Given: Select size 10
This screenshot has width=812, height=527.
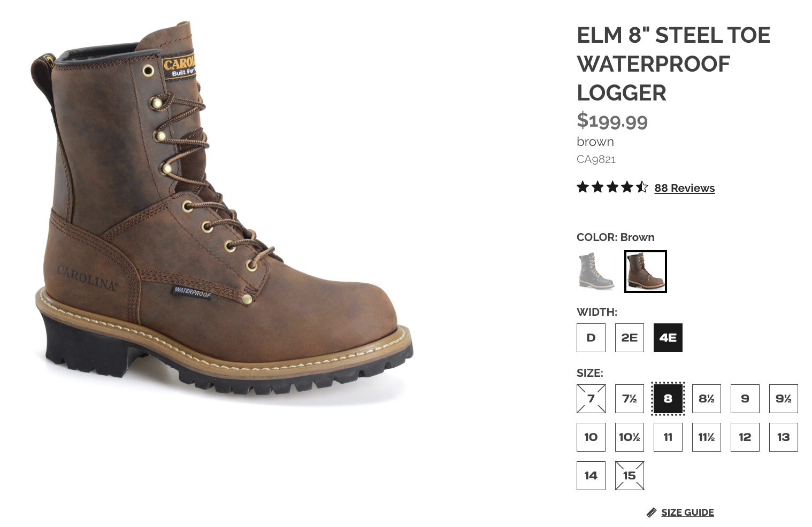Looking at the screenshot, I should 591,437.
